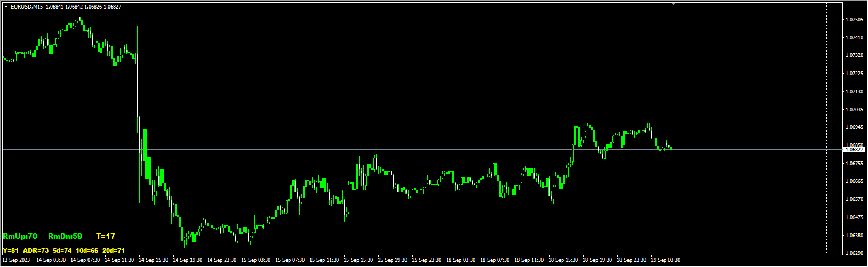The image size is (868, 267).
Task: Click the 18 Sep 11:30 time label
Action: point(530,261)
